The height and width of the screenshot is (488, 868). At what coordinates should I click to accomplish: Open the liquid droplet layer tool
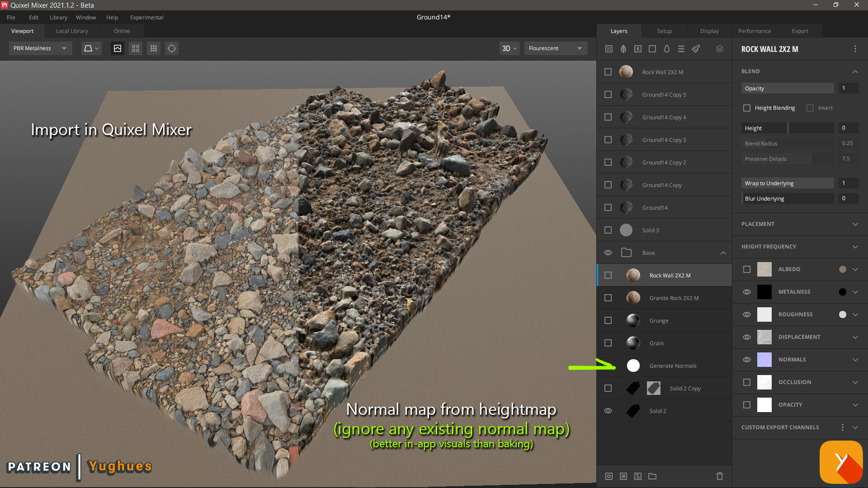667,49
